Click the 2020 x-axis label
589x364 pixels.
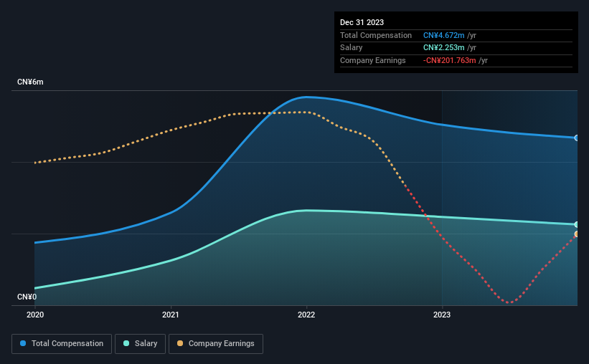pyautogui.click(x=35, y=315)
